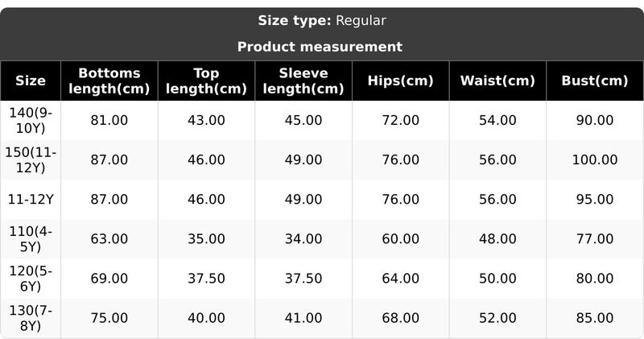Click the Bottoms length(cm) column header
This screenshot has width=644, height=339.
coord(109,81)
